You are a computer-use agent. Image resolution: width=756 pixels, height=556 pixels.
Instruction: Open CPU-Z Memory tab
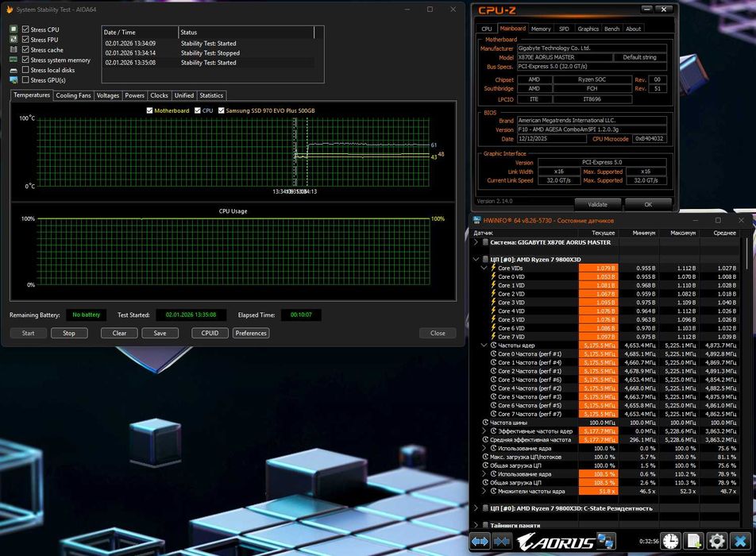541,29
